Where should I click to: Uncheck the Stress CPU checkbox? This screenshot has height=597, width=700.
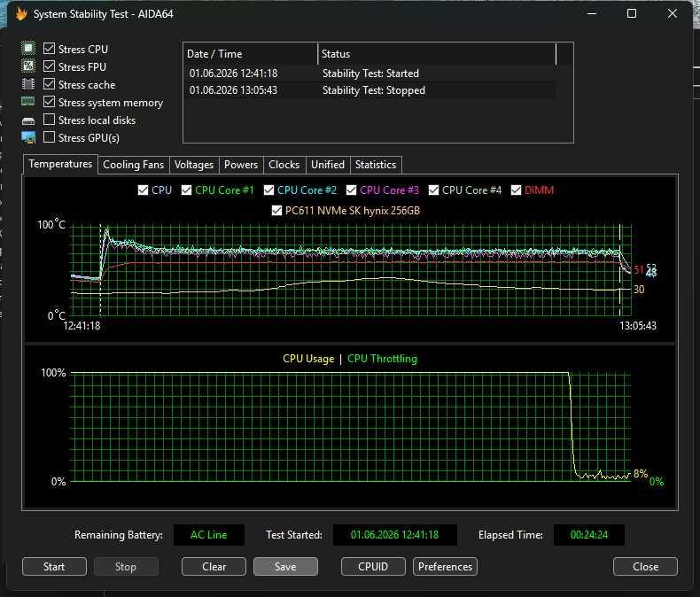click(x=49, y=48)
